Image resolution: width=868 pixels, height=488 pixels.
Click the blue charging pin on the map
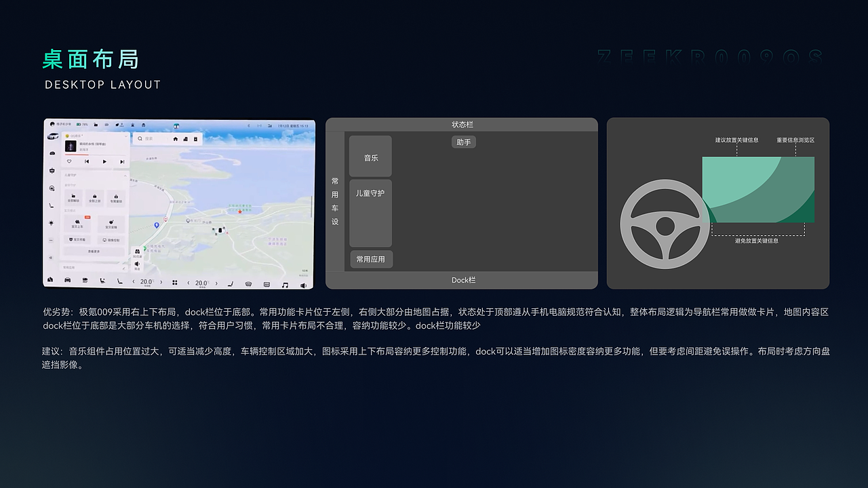(157, 225)
